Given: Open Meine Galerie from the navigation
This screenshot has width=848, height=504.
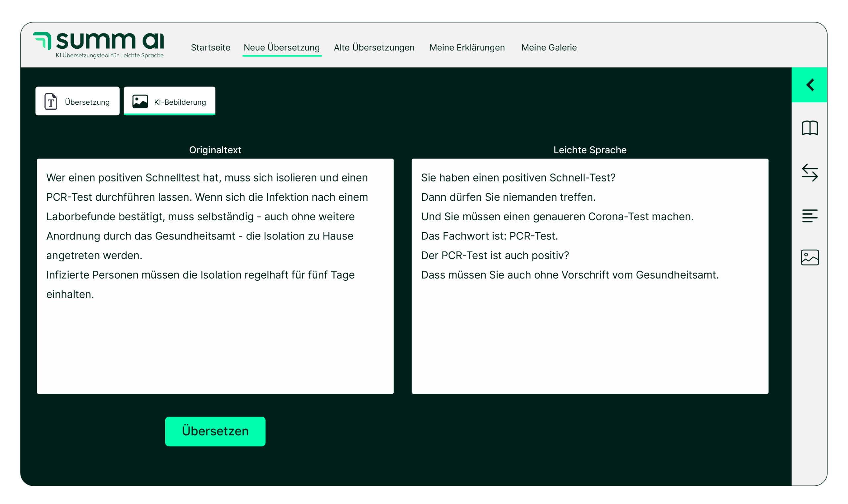Looking at the screenshot, I should pyautogui.click(x=549, y=48).
